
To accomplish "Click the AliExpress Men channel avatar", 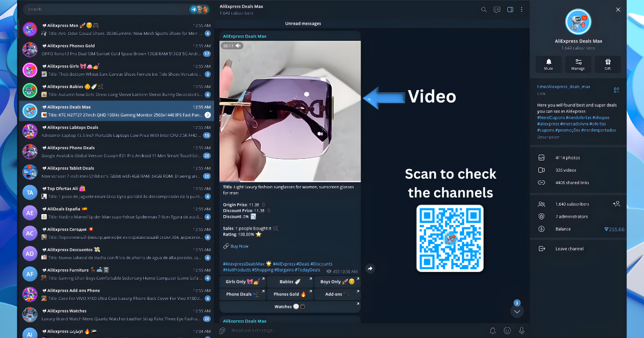I will 30,29.
